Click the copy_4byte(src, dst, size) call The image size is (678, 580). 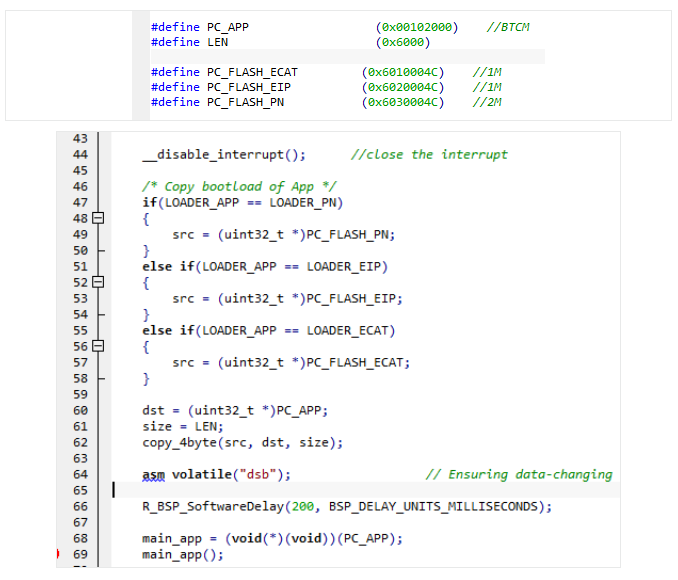[243, 443]
